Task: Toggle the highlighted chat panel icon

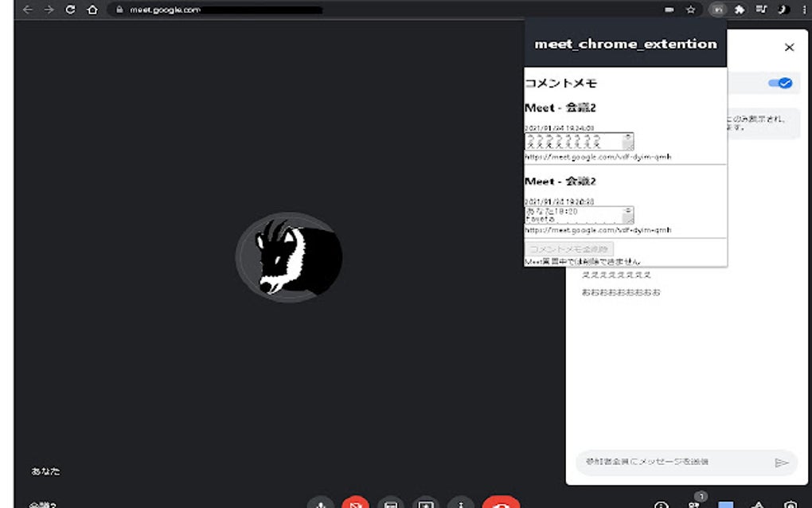Action: click(x=725, y=504)
